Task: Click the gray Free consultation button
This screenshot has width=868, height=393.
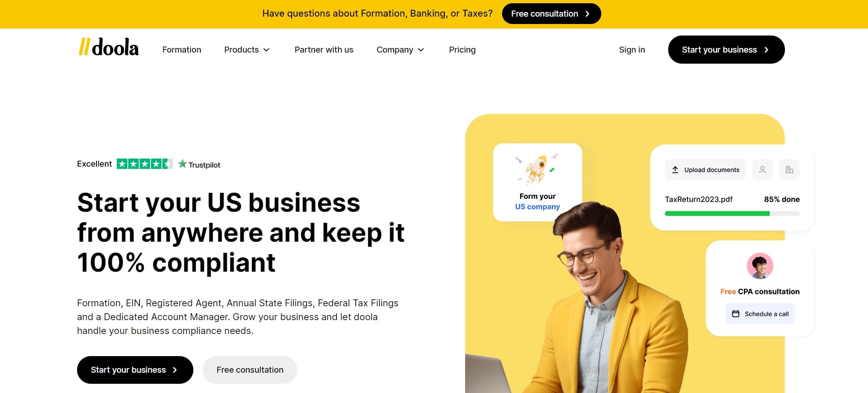Action: coord(250,370)
